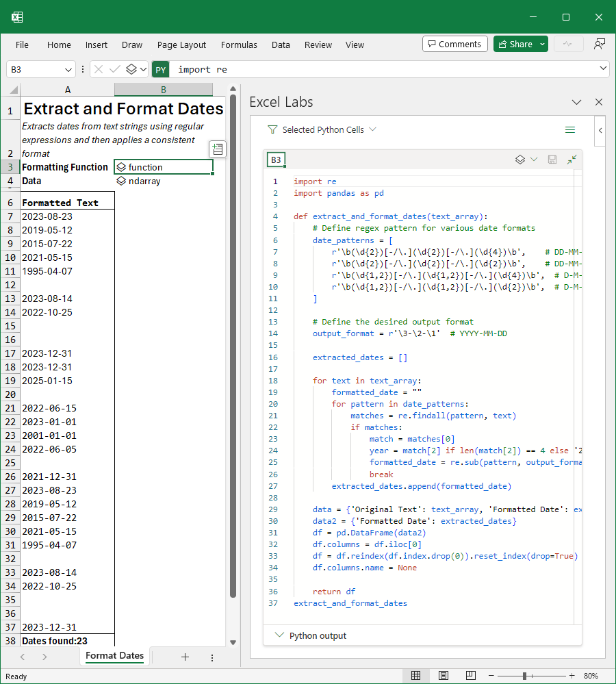Viewport: 616px width, 684px height.
Task: Open the Comments pane
Action: click(x=455, y=44)
